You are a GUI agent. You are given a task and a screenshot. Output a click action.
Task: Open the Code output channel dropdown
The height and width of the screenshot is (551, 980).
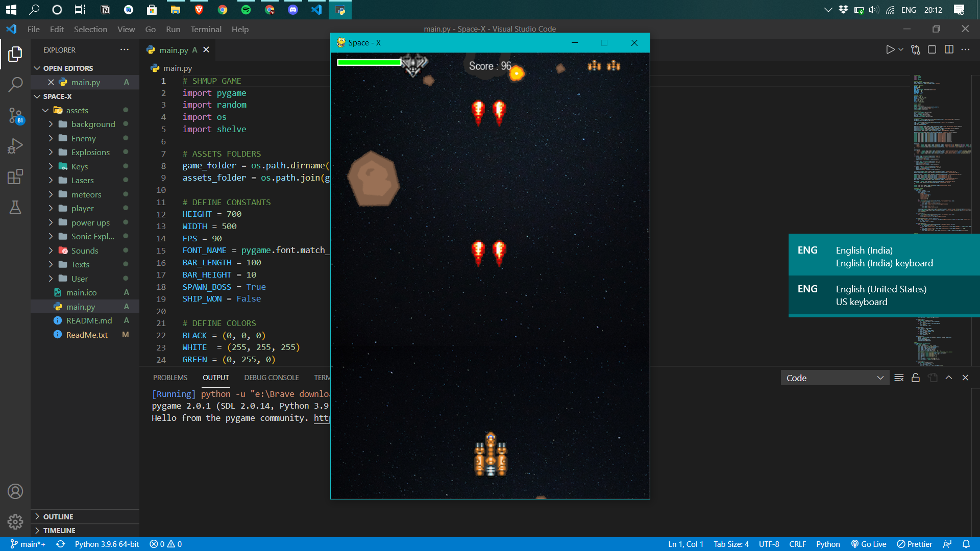[835, 378]
